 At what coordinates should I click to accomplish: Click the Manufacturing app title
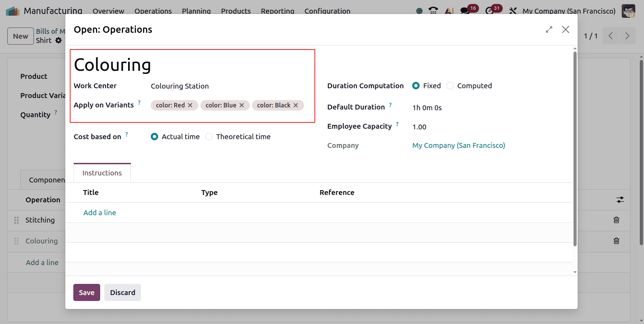click(x=53, y=11)
